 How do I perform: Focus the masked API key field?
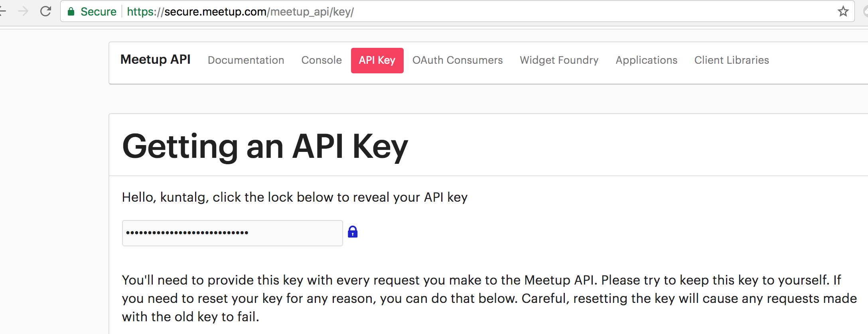tap(232, 233)
